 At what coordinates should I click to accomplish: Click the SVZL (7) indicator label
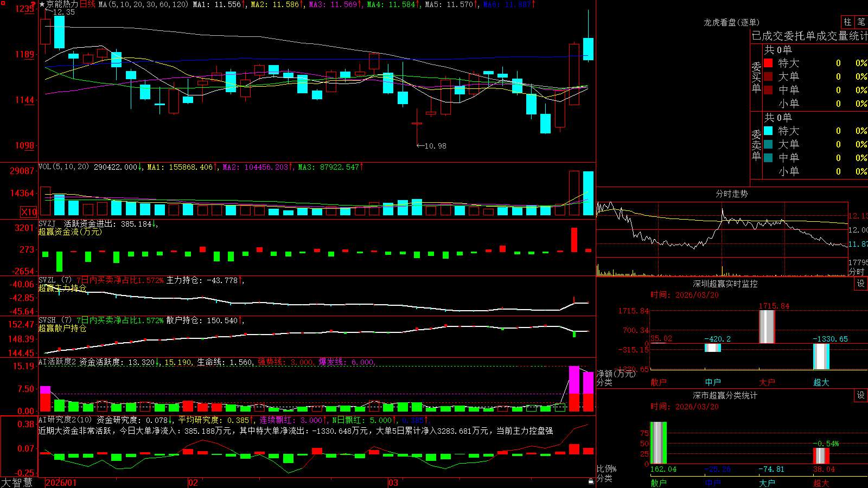click(x=55, y=280)
